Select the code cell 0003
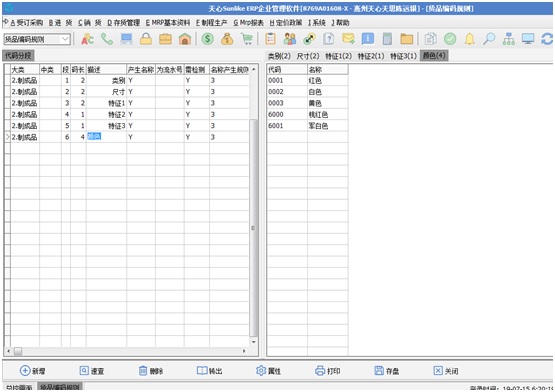Viewport: 555px width, 392px height. coord(287,103)
